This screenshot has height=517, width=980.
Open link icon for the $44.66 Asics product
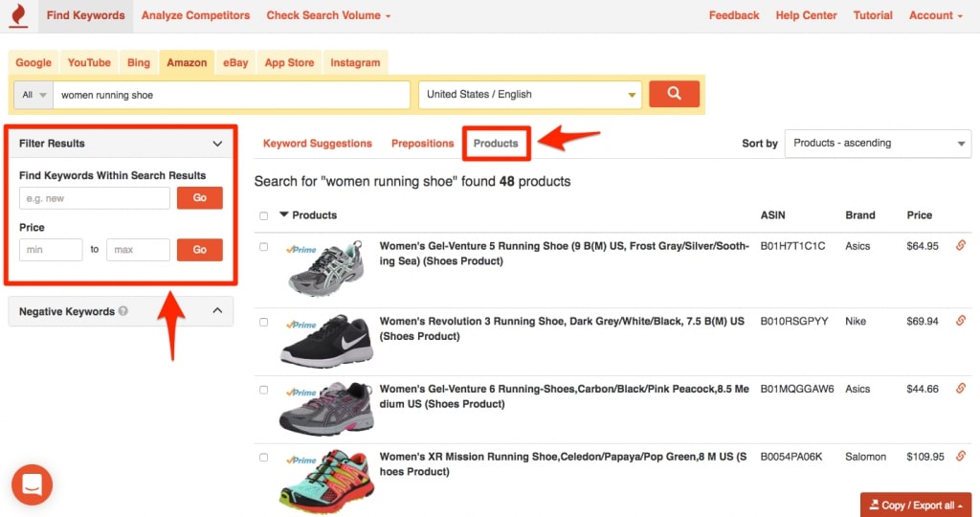coord(961,388)
